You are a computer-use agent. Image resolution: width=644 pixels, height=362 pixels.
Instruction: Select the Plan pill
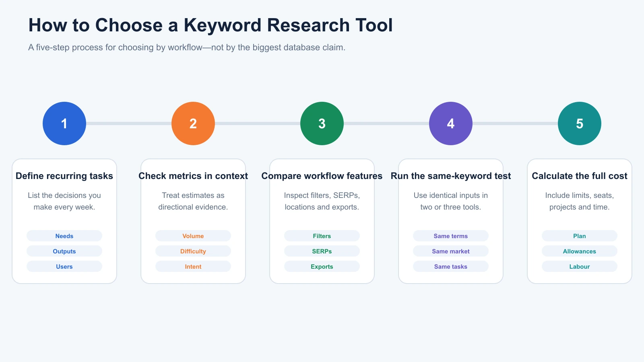[580, 236]
